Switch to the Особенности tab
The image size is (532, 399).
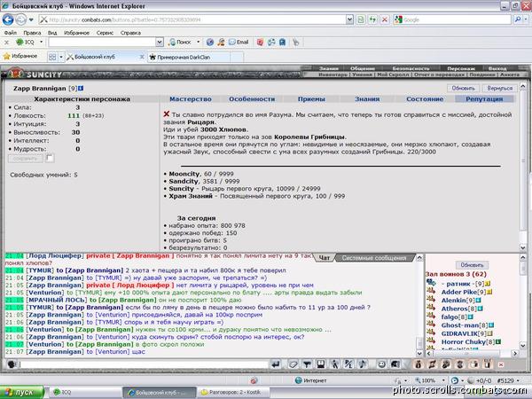coord(252,99)
